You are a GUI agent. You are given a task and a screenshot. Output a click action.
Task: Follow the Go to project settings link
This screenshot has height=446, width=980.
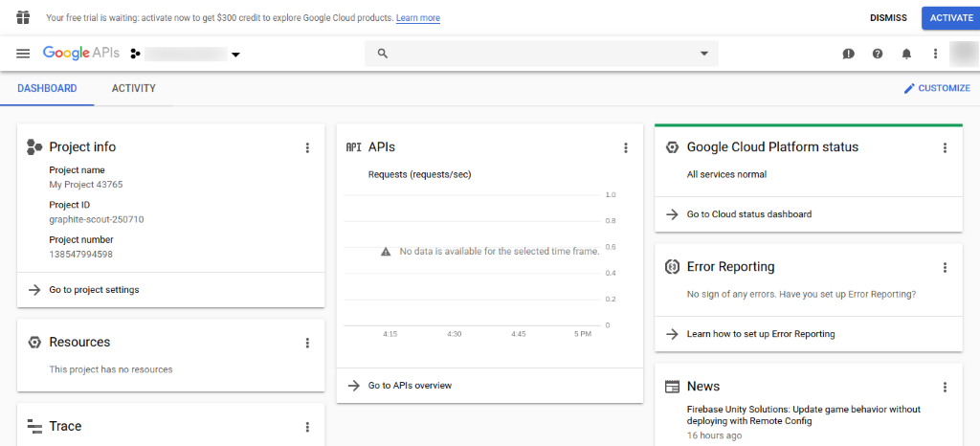click(x=94, y=290)
